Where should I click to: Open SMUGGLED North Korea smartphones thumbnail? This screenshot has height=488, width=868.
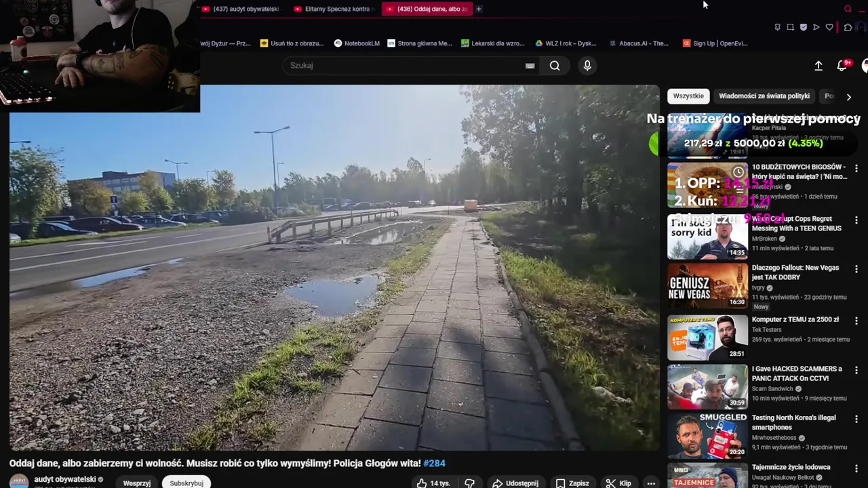(x=707, y=436)
